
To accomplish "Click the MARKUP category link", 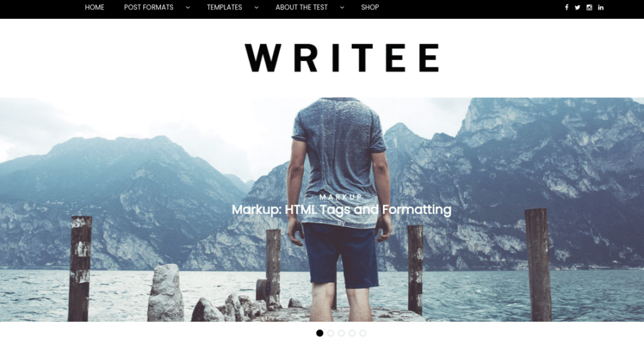I will click(341, 197).
